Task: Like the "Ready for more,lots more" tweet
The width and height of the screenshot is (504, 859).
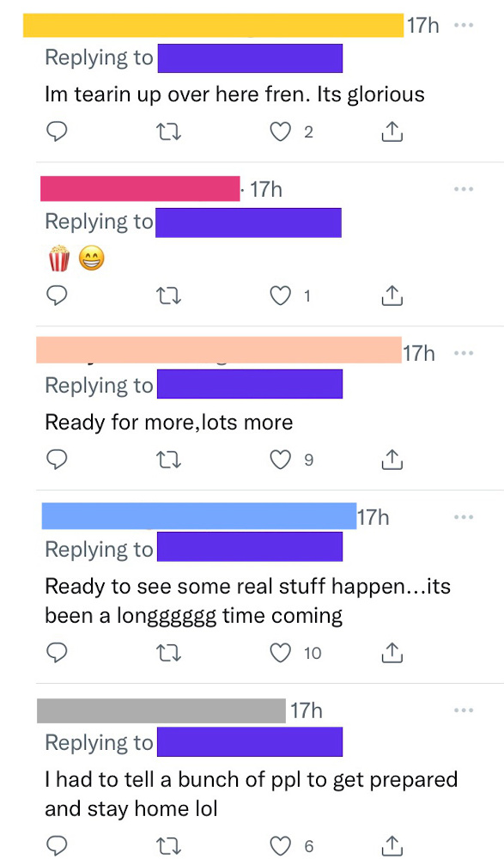Action: point(281,460)
